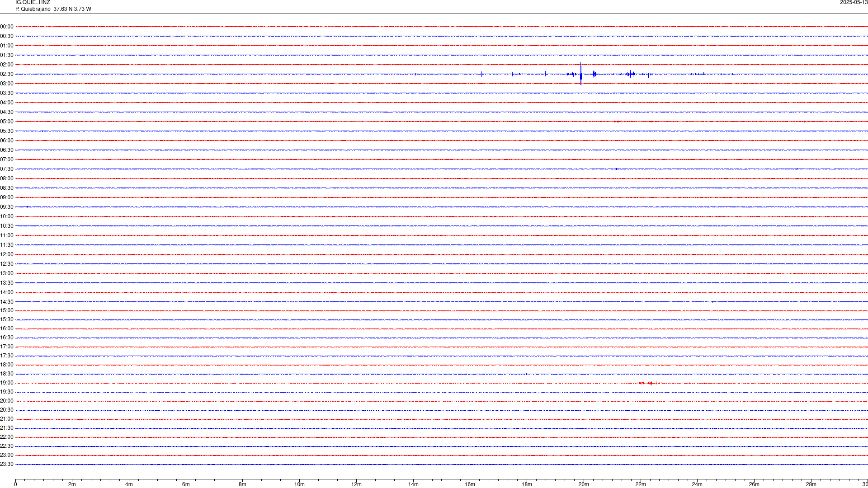
Task: Select the 21:00 time row label
Action: tap(7, 419)
